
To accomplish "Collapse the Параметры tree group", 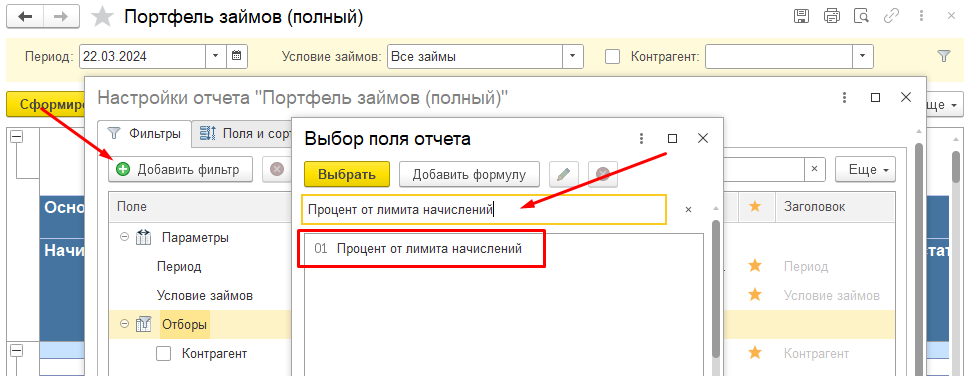I will click(x=124, y=237).
